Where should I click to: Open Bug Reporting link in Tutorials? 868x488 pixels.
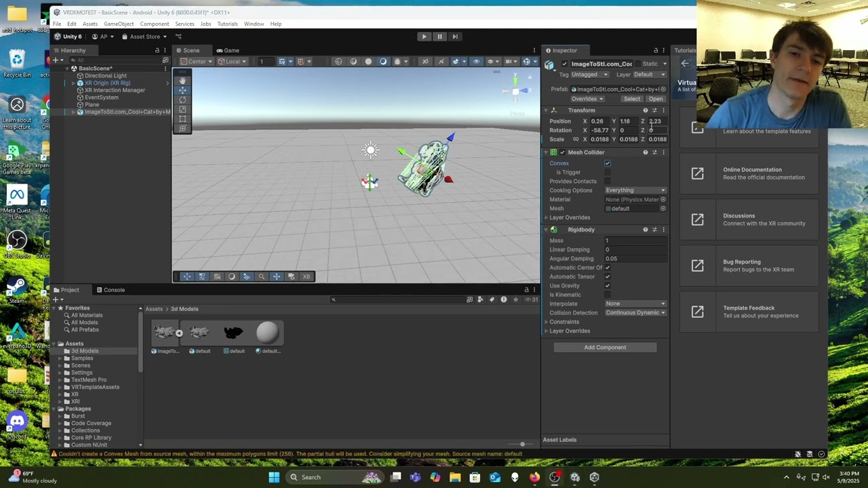(749, 266)
